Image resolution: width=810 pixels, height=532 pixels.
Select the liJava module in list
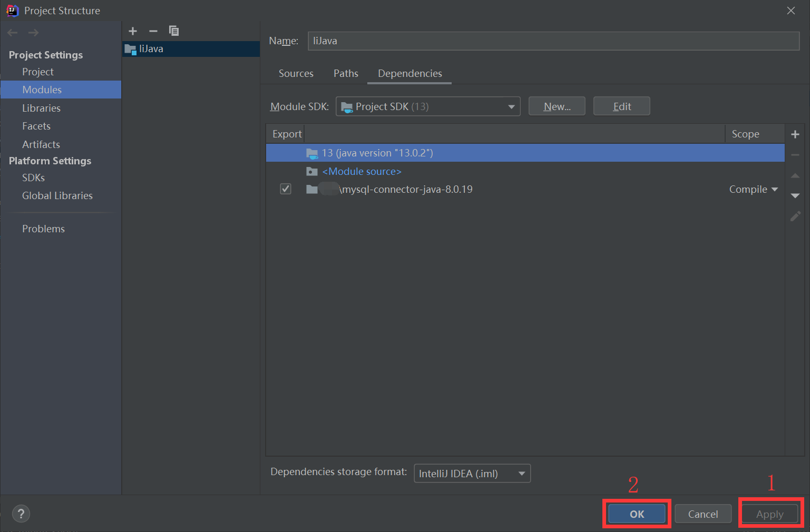pyautogui.click(x=191, y=49)
